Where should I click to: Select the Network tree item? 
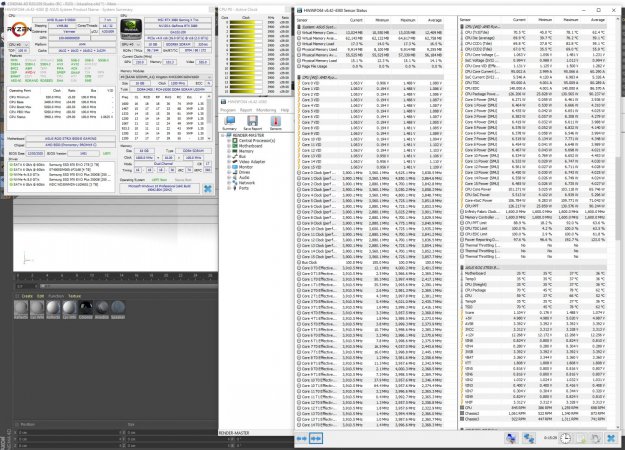pyautogui.click(x=247, y=183)
